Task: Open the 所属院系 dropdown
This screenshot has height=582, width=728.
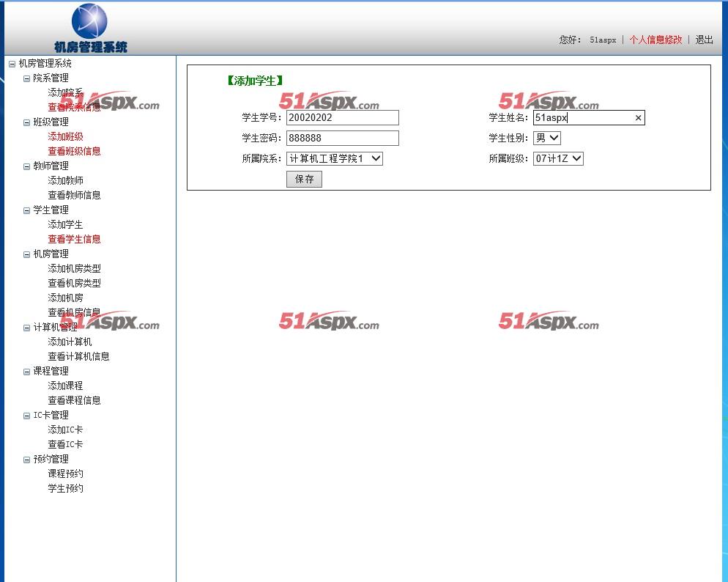Action: coord(334,158)
